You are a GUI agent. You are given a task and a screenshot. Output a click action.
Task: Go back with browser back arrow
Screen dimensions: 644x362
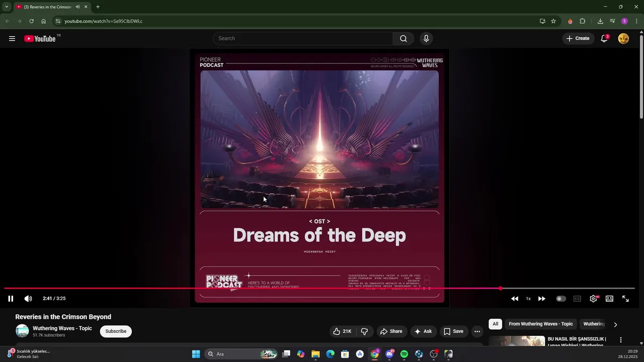[7, 21]
